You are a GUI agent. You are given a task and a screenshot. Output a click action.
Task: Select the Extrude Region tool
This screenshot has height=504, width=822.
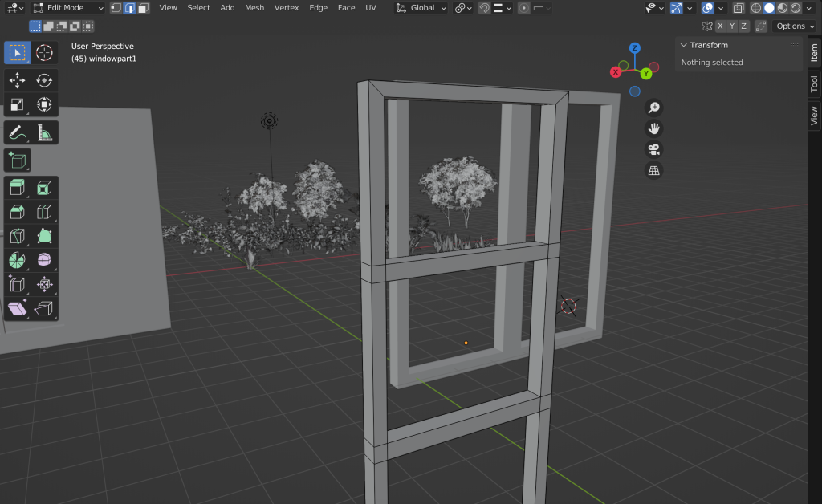17,188
